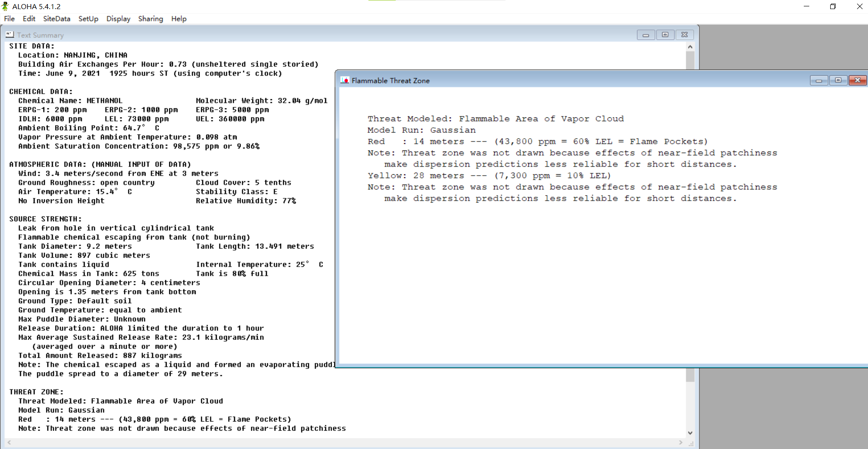Screen dimensions: 868x449
Task: Click the 'CHEMICAL DATA:' heading
Action: (41, 91)
